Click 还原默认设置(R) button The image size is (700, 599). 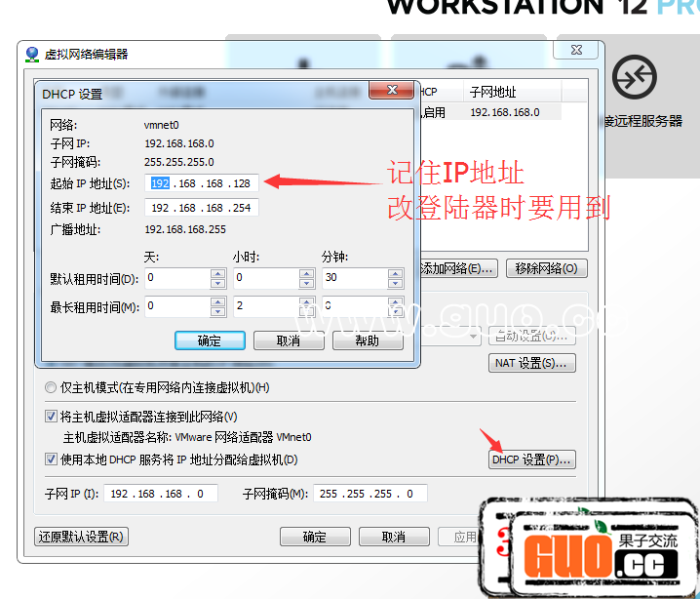point(81,537)
